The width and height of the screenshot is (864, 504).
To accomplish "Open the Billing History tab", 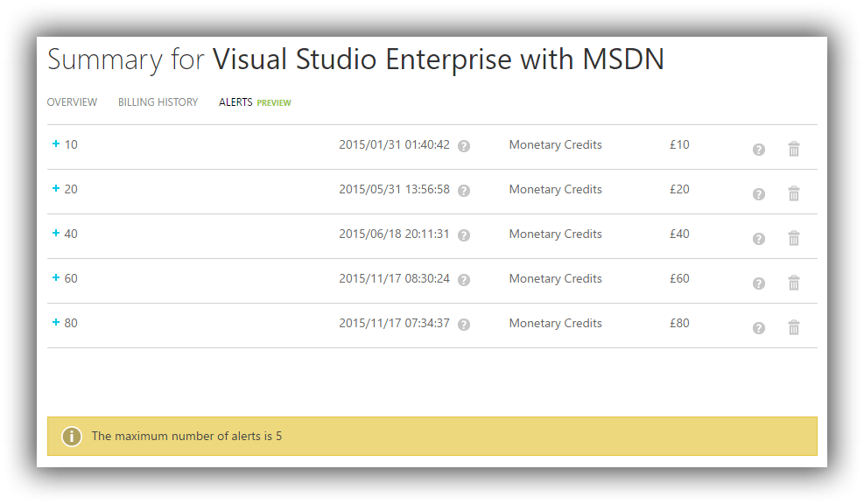I will click(x=158, y=102).
